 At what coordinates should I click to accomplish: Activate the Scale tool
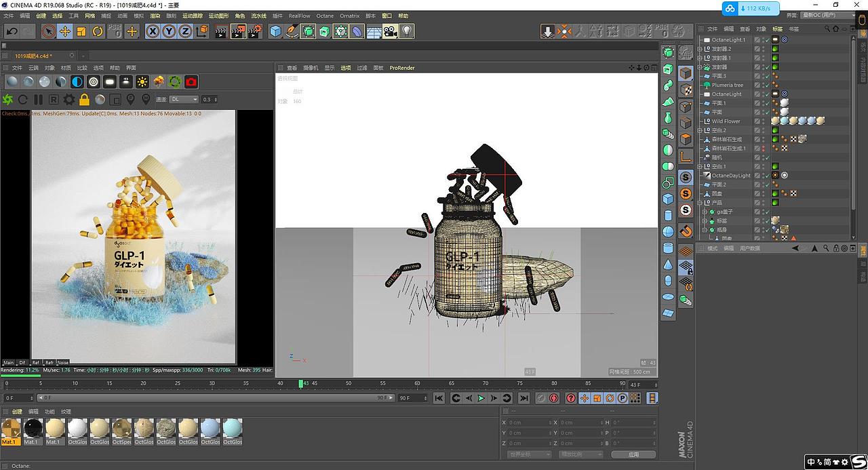click(81, 31)
